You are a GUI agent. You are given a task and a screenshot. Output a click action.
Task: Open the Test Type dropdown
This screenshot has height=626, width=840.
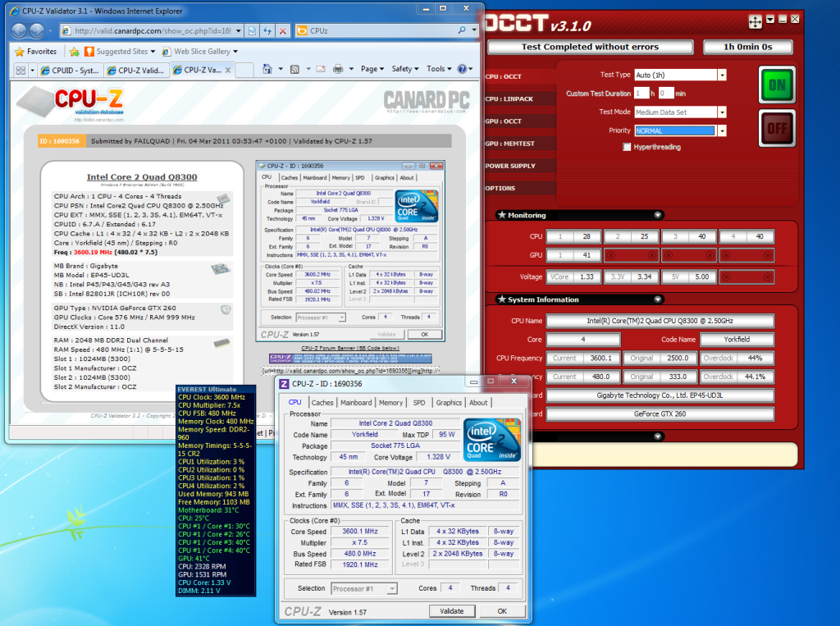(x=722, y=75)
